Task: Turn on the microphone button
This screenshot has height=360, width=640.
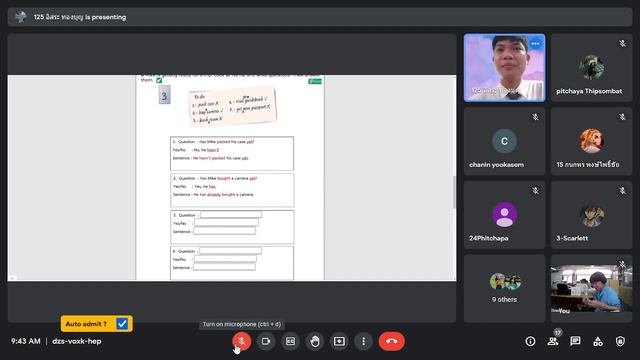Action: [x=241, y=341]
